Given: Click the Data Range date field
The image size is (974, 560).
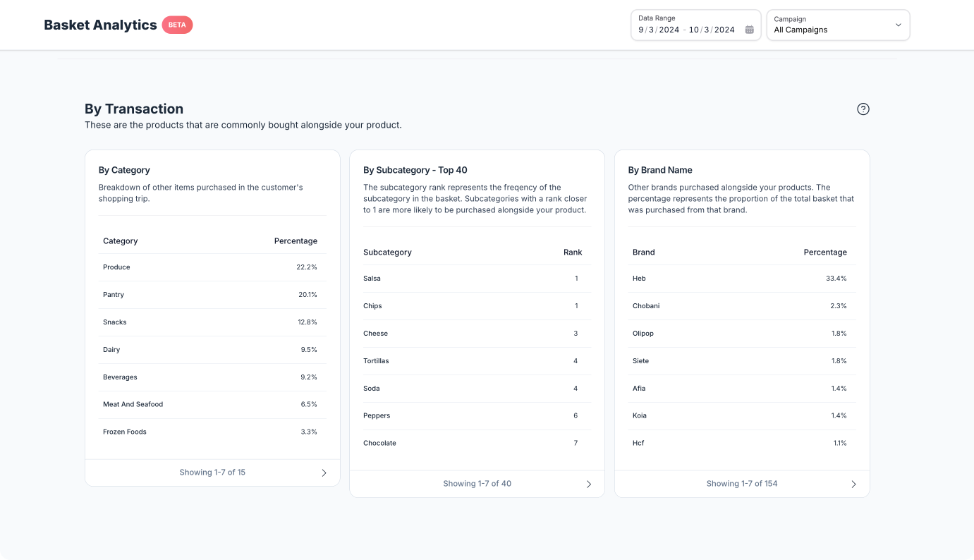Looking at the screenshot, I should coord(695,25).
